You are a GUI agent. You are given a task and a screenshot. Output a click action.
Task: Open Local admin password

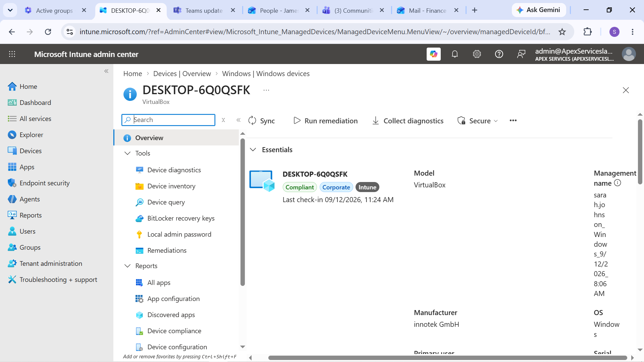coord(179,234)
